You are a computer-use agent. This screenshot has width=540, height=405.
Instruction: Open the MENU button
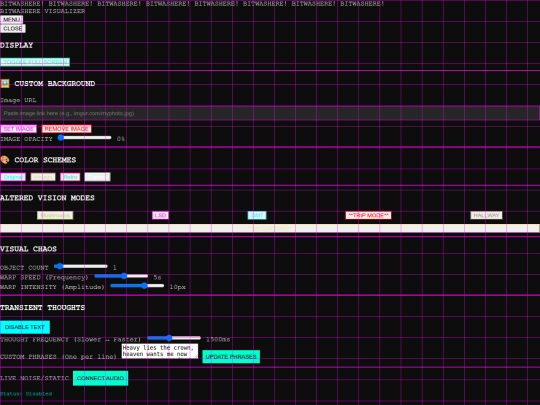[11, 19]
